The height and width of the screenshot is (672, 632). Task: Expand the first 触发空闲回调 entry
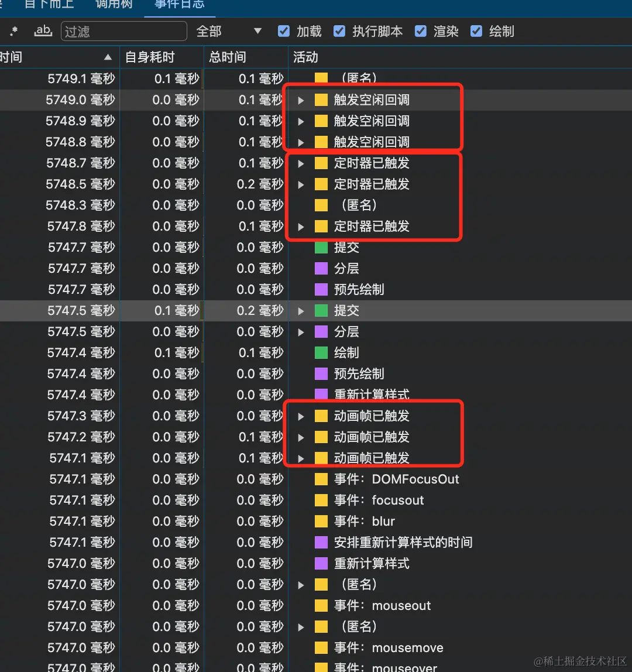(x=300, y=100)
